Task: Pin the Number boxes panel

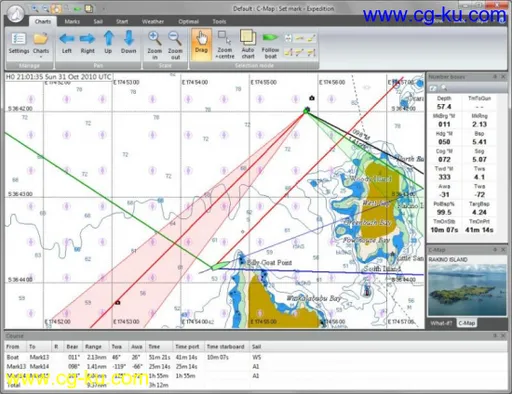Action: 495,77
